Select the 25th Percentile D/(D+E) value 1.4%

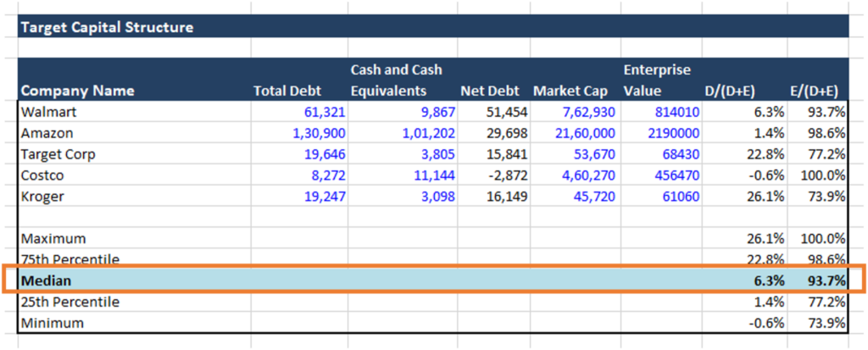click(x=769, y=303)
